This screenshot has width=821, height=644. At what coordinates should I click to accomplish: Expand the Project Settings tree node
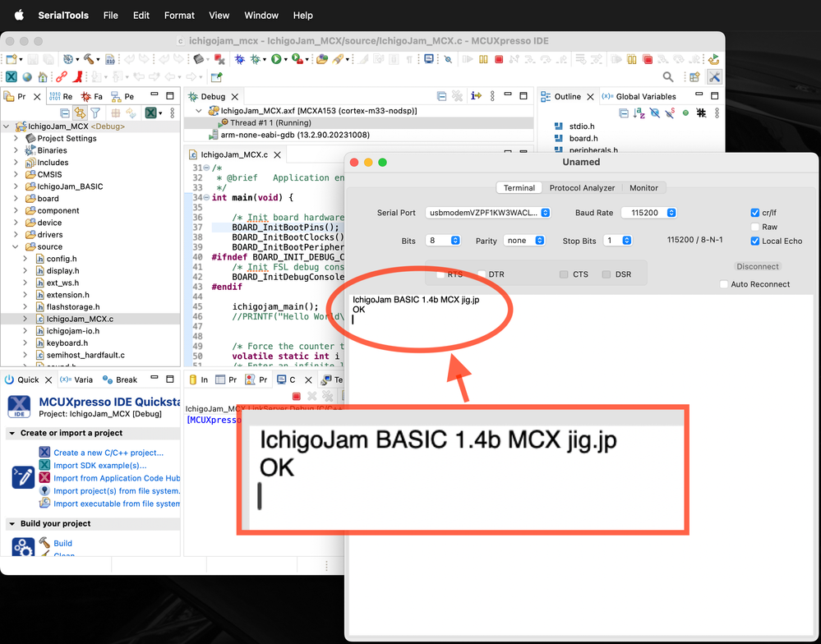[x=16, y=138]
